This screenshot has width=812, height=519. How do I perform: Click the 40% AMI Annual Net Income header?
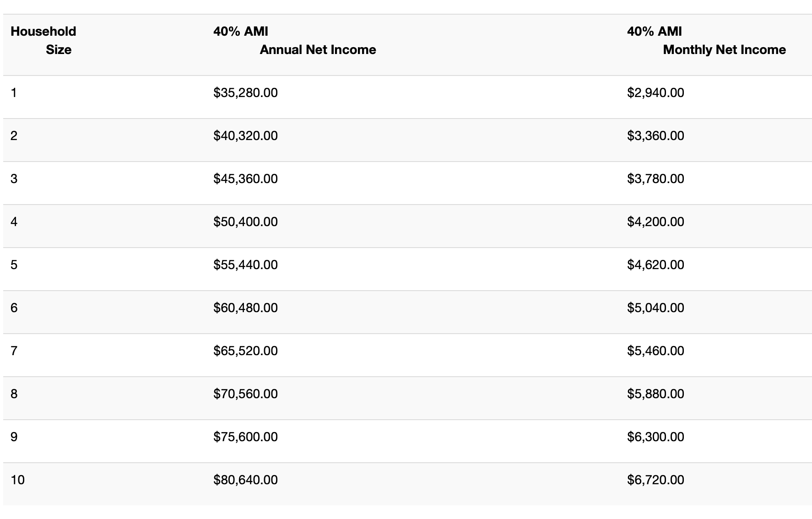(x=294, y=40)
